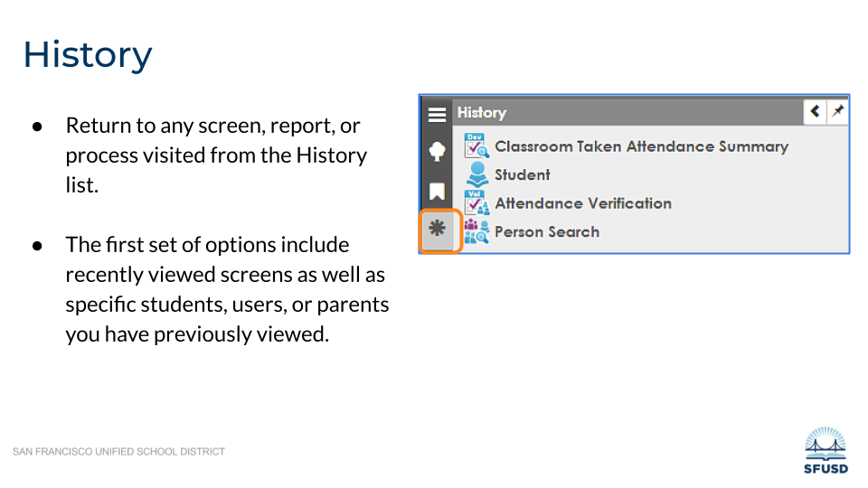The image size is (868, 488).
Task: Click the tree navigation icon in sidebar
Action: click(437, 152)
